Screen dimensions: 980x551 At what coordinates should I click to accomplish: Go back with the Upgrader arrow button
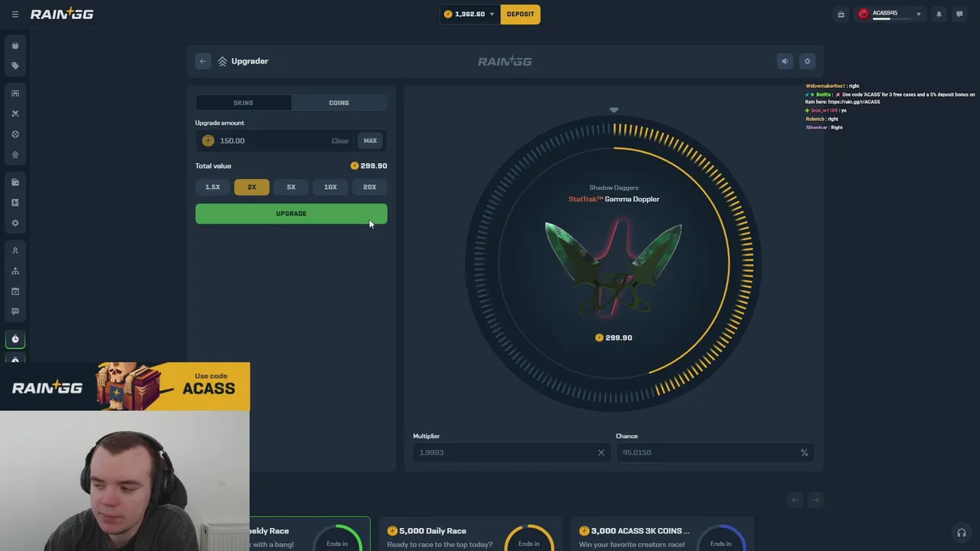coord(203,61)
